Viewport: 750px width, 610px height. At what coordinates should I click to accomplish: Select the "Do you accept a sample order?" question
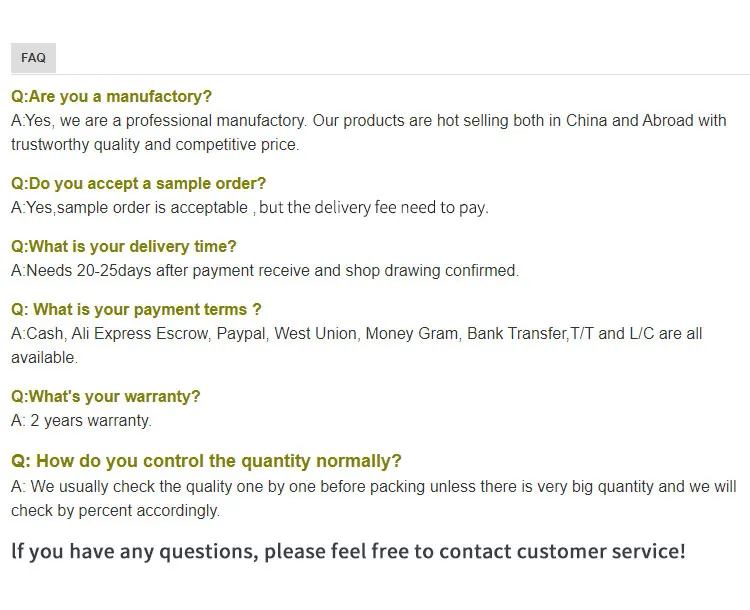click(x=138, y=184)
